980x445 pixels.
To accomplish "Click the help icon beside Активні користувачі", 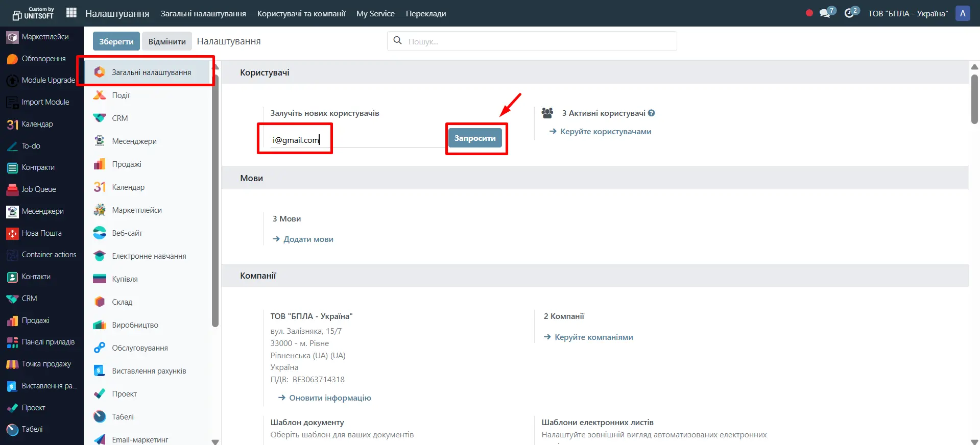I will point(651,113).
